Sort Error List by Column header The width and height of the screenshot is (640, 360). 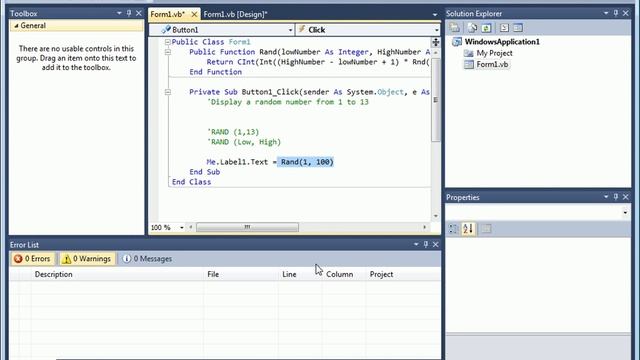[x=344, y=274]
